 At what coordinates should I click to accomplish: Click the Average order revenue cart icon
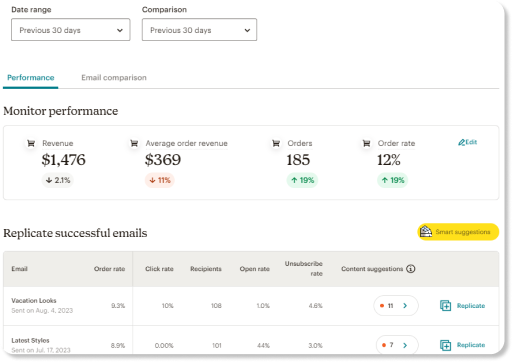[x=134, y=144]
